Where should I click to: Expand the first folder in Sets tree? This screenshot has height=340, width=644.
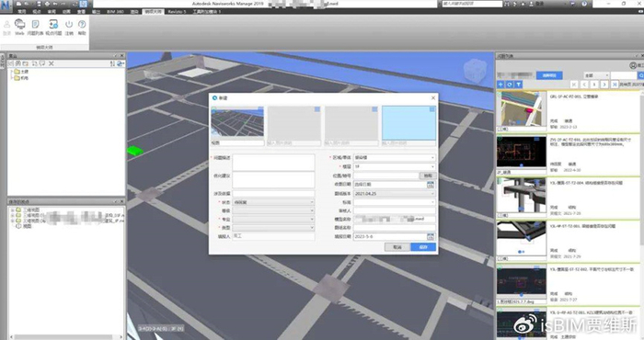(x=11, y=72)
